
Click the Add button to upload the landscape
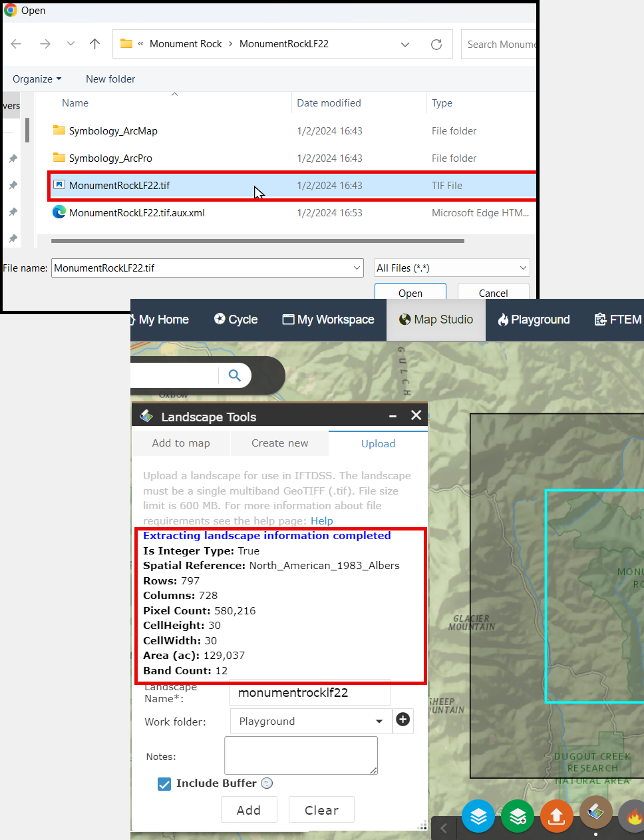tap(249, 809)
